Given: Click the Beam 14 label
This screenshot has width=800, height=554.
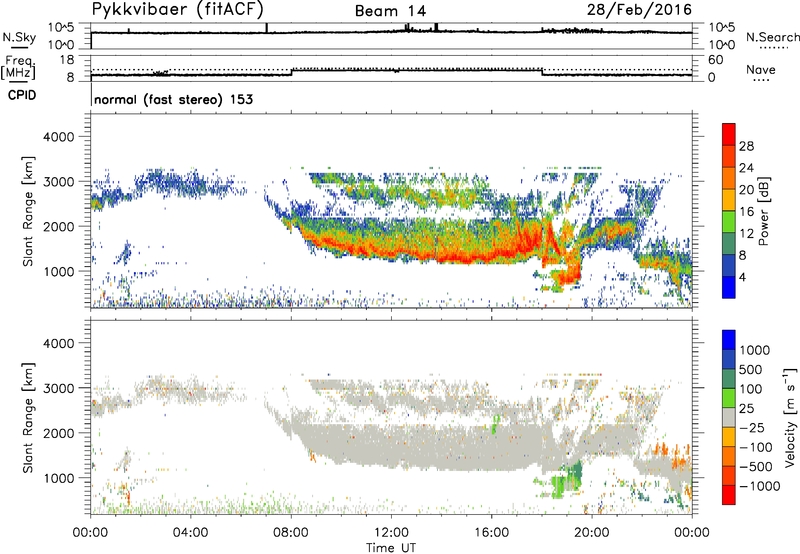Looking at the screenshot, I should [x=390, y=11].
